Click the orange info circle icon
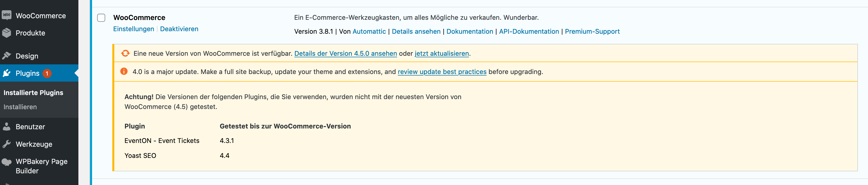 124,71
